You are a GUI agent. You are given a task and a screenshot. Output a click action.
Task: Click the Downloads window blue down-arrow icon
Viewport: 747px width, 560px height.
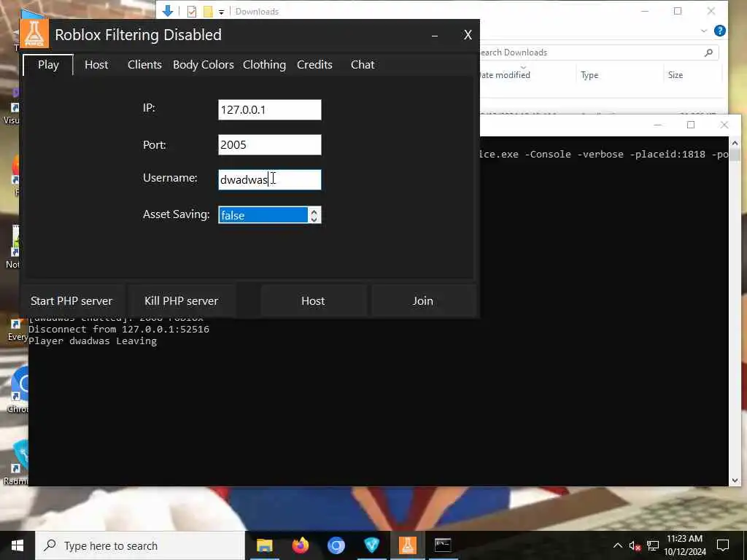tap(168, 11)
